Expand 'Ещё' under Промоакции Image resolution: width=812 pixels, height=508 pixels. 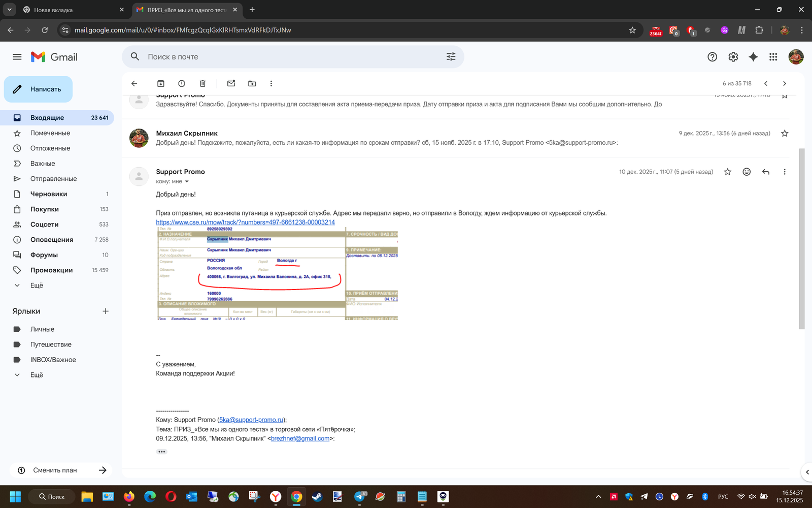(x=37, y=285)
